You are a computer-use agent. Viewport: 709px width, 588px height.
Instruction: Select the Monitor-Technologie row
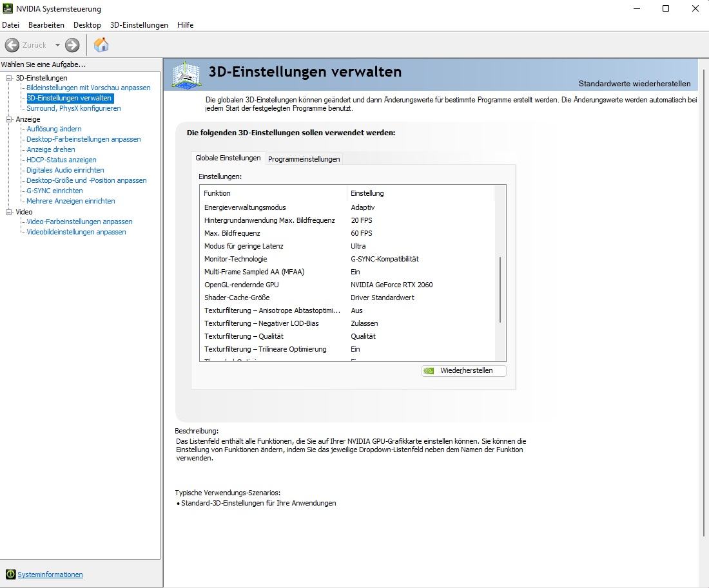347,259
